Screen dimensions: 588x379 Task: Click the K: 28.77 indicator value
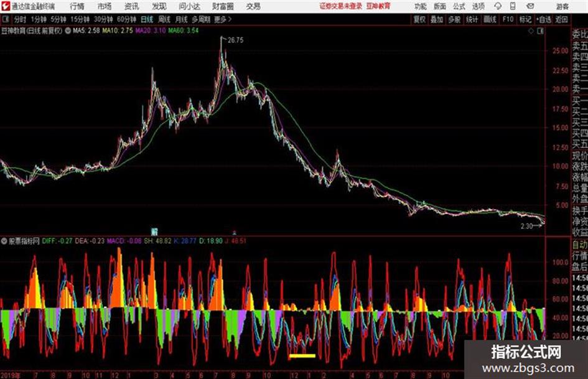185,241
